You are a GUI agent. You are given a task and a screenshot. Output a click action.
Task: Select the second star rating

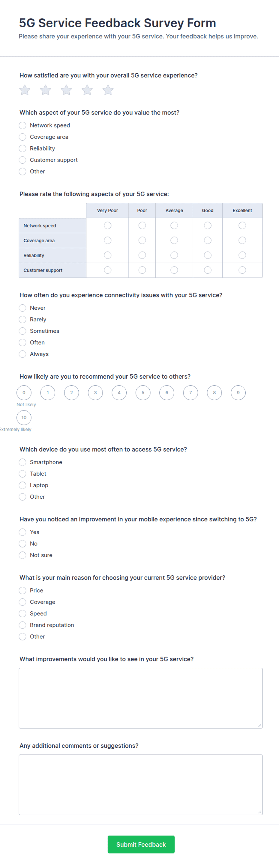point(46,90)
